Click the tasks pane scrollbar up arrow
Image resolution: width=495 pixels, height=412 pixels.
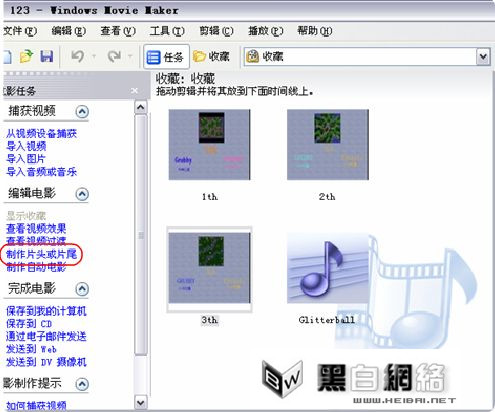pos(141,107)
